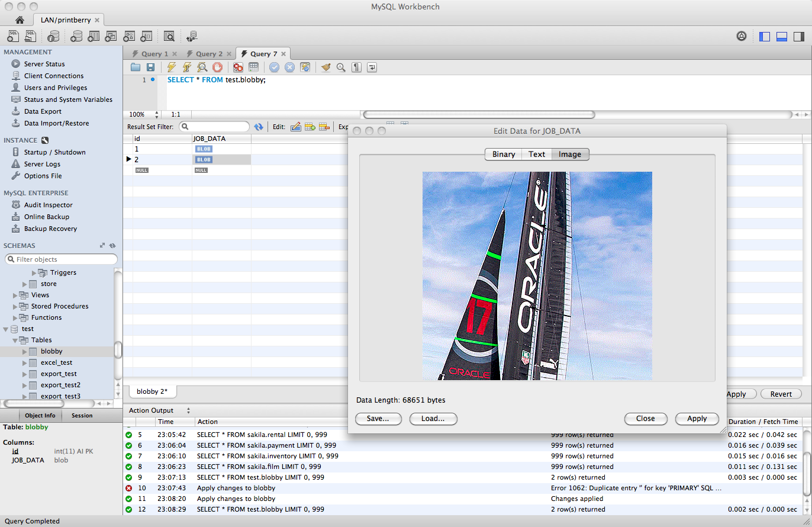Collapse the Tables folder under test schema

pyautogui.click(x=16, y=340)
